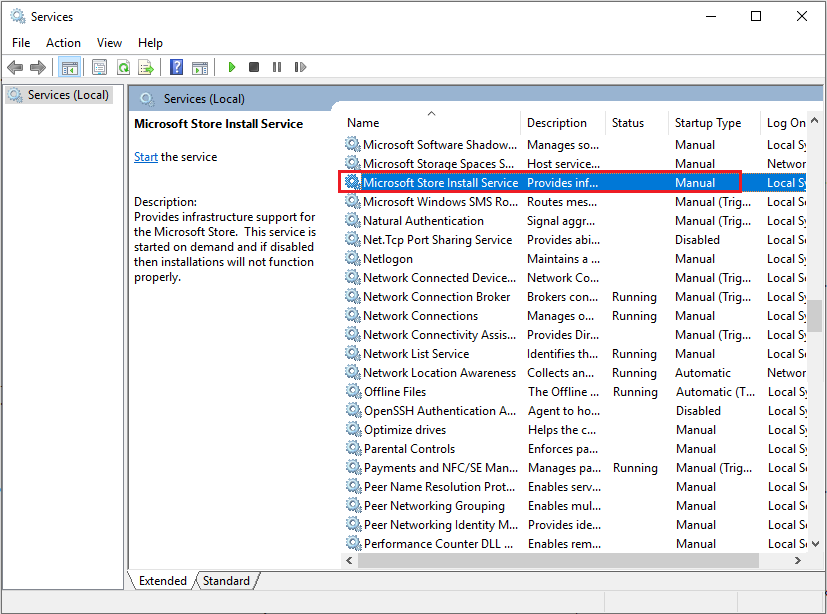Image resolution: width=827 pixels, height=614 pixels.
Task: Select Microsoft Software Shadow service row
Action: click(x=574, y=145)
